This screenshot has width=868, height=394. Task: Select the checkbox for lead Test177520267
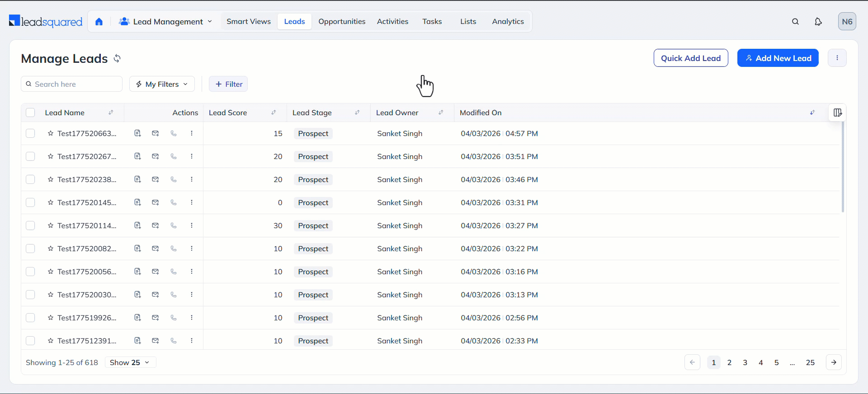click(x=30, y=156)
